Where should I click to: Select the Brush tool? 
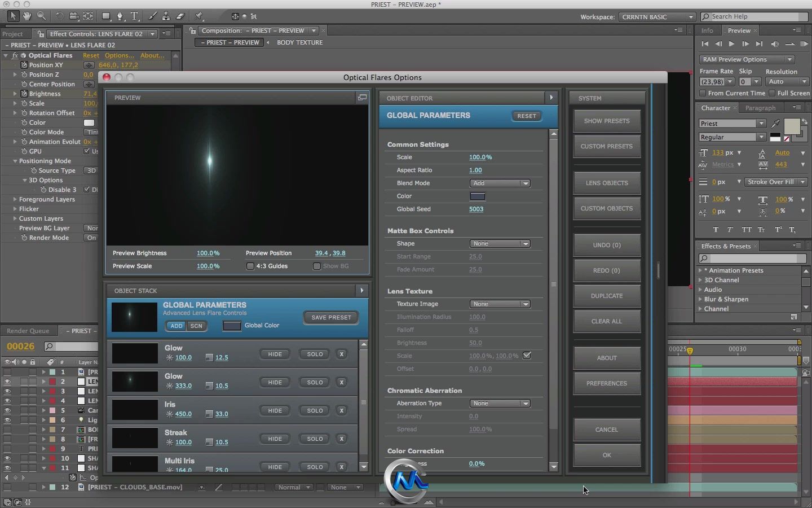[152, 16]
